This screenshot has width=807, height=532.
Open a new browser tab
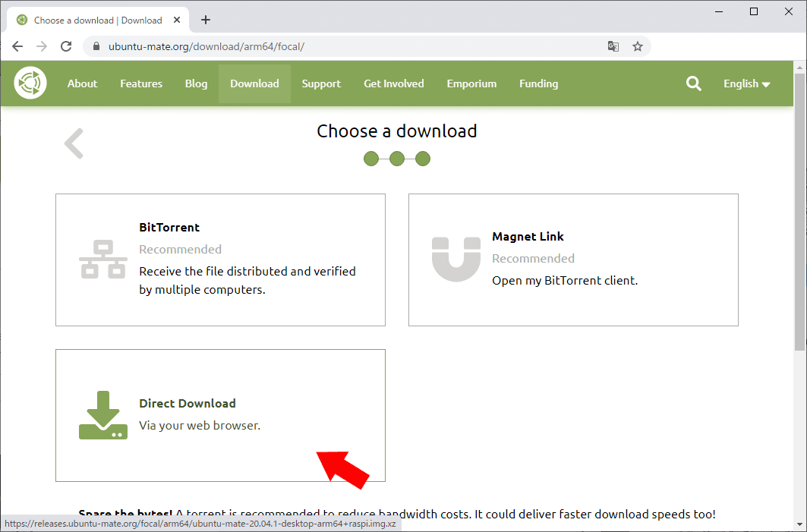click(x=205, y=20)
